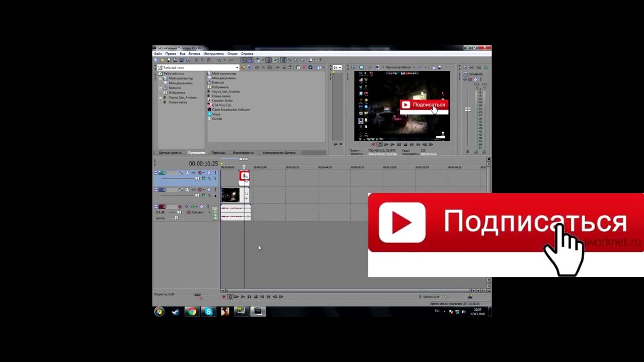Open the Views dropdown arrow in explorer toolbar
Screen dimensions: 644x362
(x=324, y=67)
